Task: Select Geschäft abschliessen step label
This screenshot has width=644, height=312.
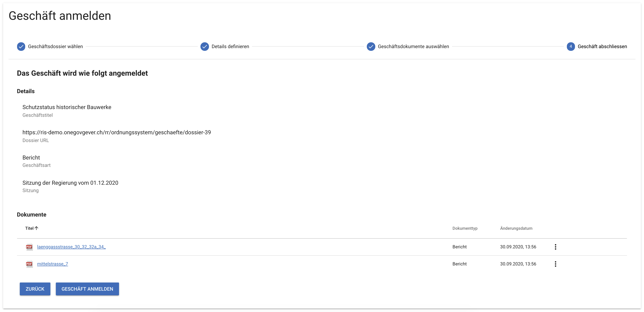Action: [x=602, y=47]
